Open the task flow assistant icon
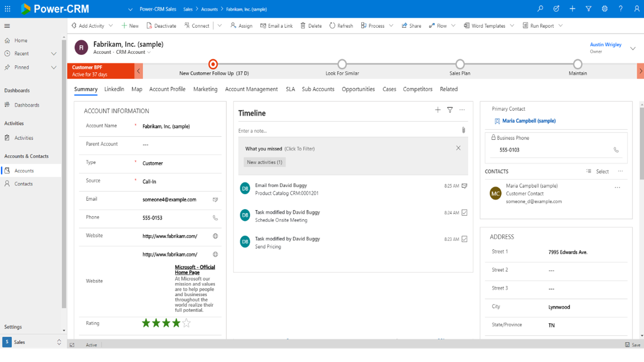Image resolution: width=644 pixels, height=362 pixels. pyautogui.click(x=556, y=9)
